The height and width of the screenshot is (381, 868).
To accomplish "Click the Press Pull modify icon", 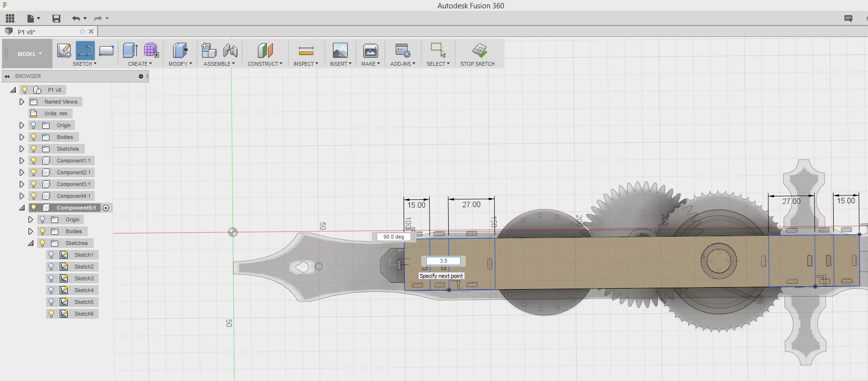I will click(x=180, y=51).
